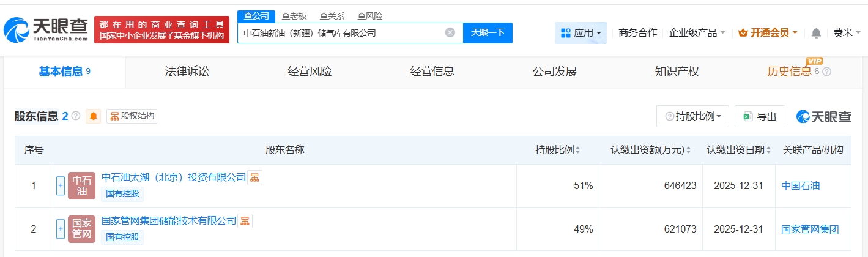Sort table by 持股比例 column
This screenshot has width=868, height=257.
click(557, 150)
